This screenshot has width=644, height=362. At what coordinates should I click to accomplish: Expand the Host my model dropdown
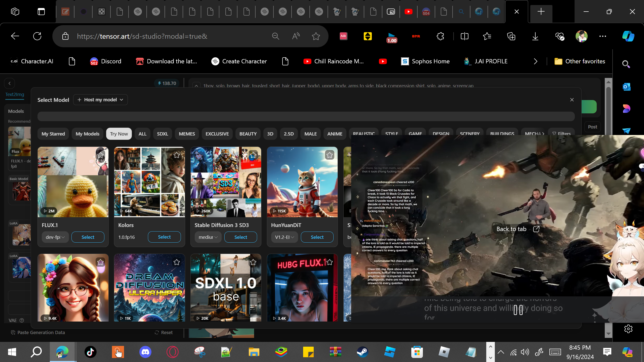point(100,100)
